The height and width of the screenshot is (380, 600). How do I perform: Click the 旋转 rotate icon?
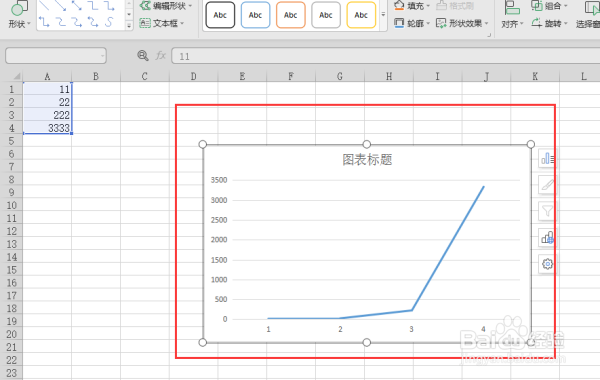click(537, 23)
